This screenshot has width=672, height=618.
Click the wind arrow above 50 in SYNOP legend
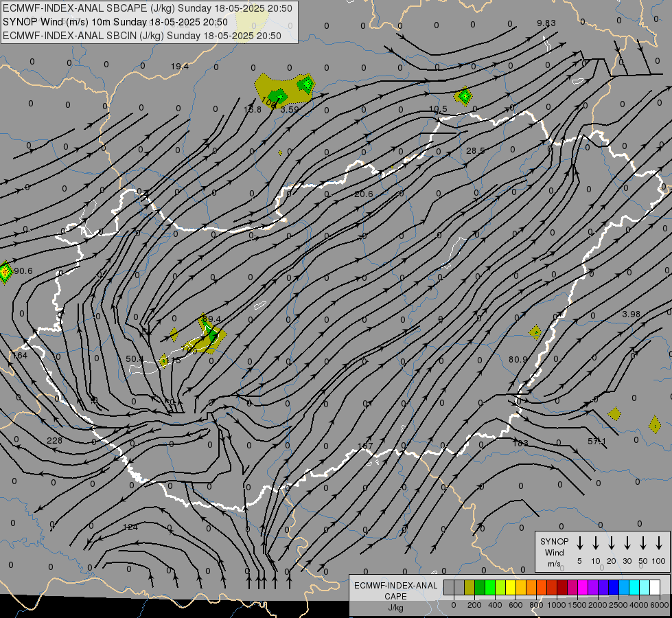point(643,543)
